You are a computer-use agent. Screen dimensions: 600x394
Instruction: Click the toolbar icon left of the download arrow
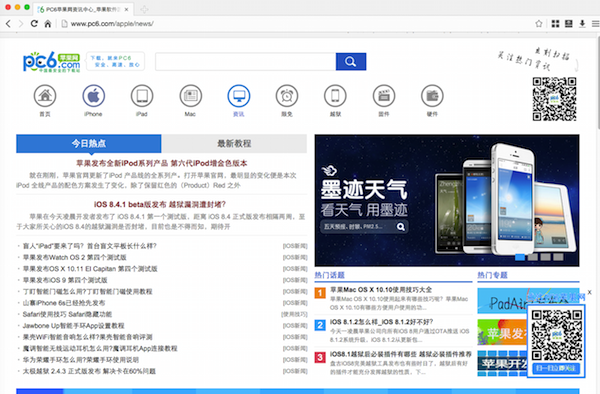(569, 24)
